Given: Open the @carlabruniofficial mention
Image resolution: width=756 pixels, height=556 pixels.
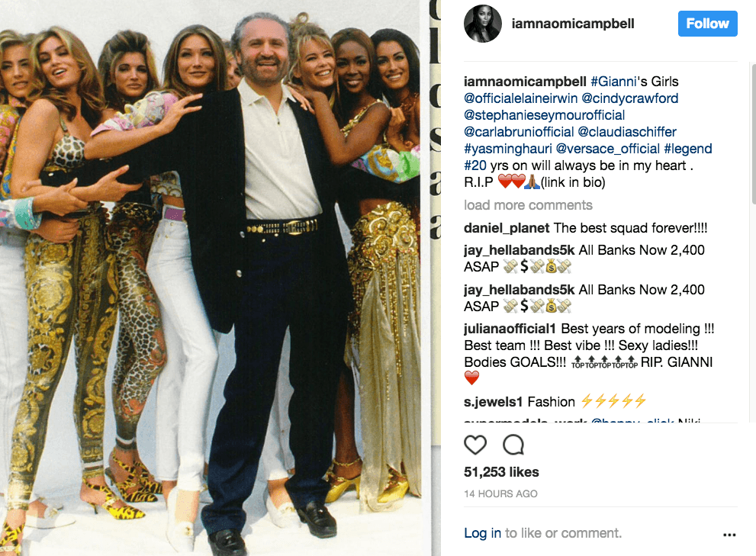Looking at the screenshot, I should (x=519, y=132).
